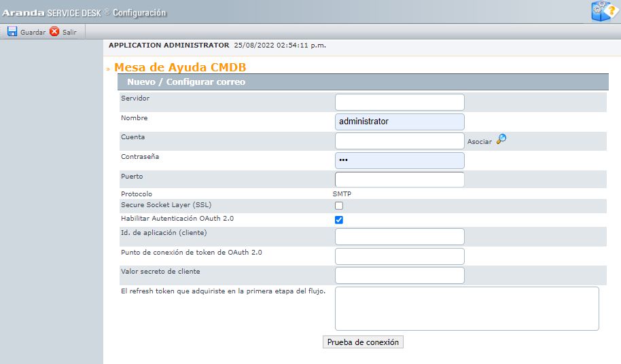This screenshot has width=621, height=364.
Task: Click the red Salir exit icon
Action: 54,32
